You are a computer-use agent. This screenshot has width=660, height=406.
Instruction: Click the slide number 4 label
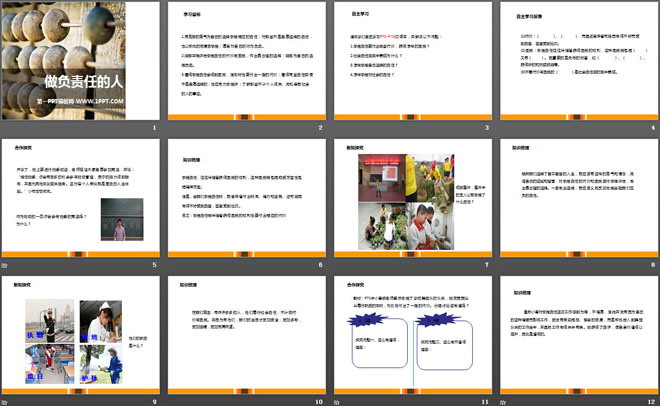click(x=653, y=127)
